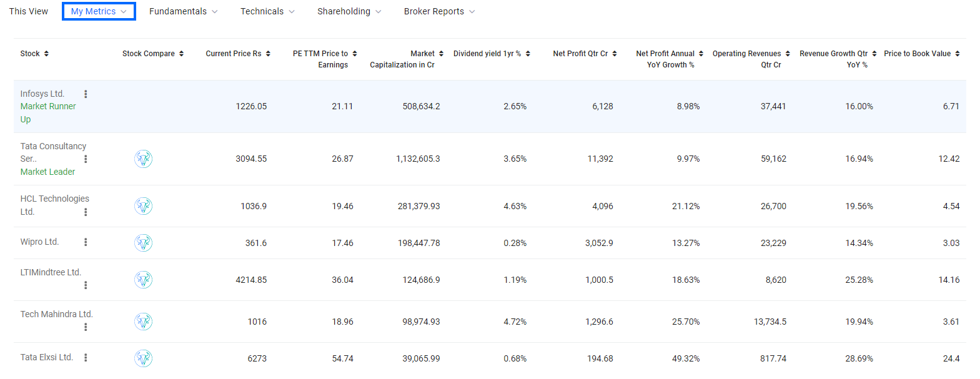Click Tata Elxsi revenue growth 28.69%
Screen dimensions: 980x379
point(859,358)
